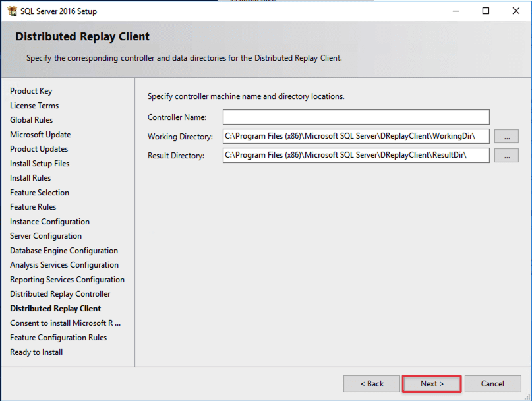Minimize the SQL Server Setup window
The image size is (532, 401).
(x=456, y=11)
